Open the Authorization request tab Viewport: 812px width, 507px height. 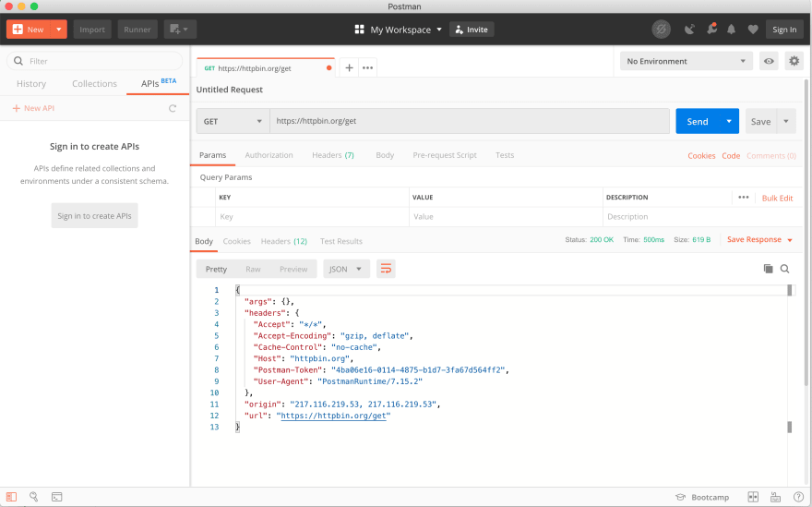(269, 155)
